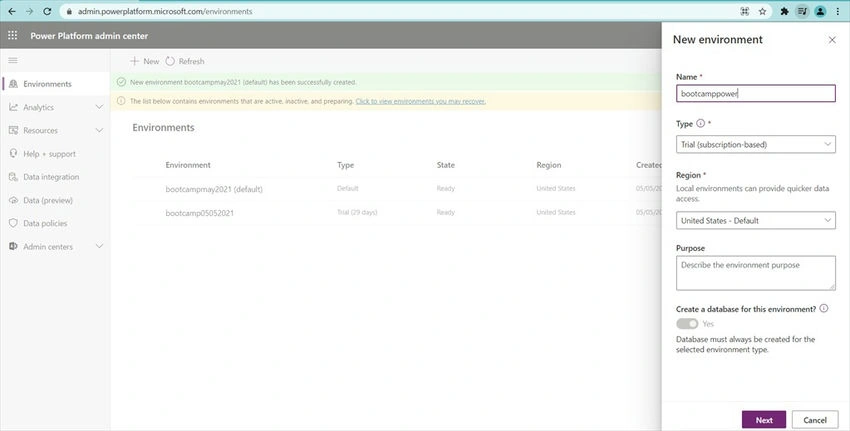Click the browser address bar URL
Image resolution: width=850 pixels, height=431 pixels.
[165, 11]
